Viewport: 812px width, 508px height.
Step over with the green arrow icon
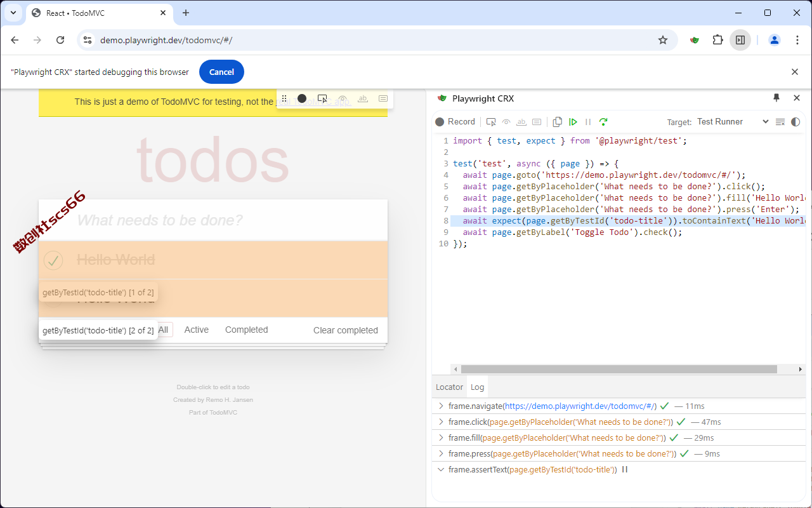(603, 122)
